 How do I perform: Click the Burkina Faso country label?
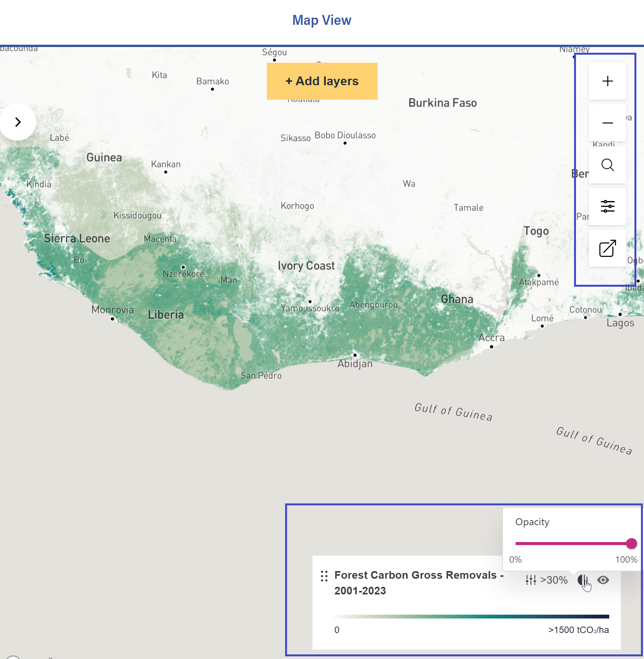point(443,103)
